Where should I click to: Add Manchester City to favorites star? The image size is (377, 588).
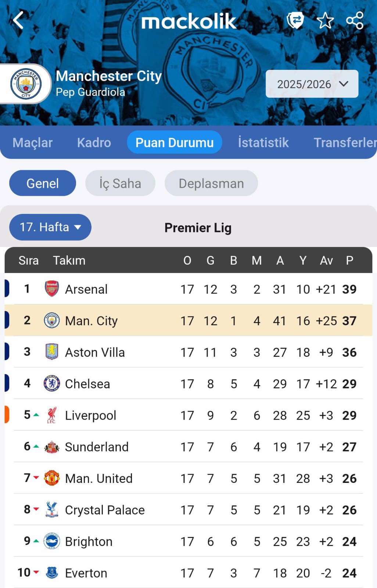[325, 20]
